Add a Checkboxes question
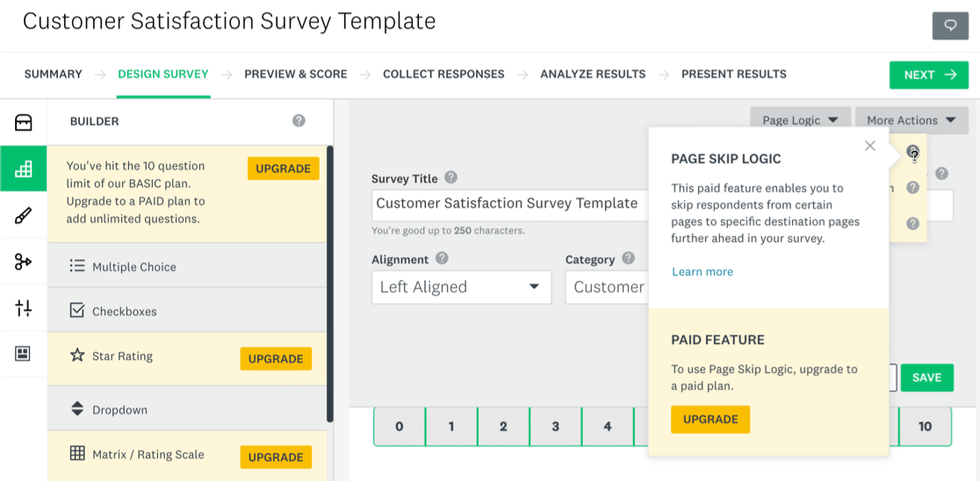Viewport: 980px width, 481px height. click(x=187, y=311)
